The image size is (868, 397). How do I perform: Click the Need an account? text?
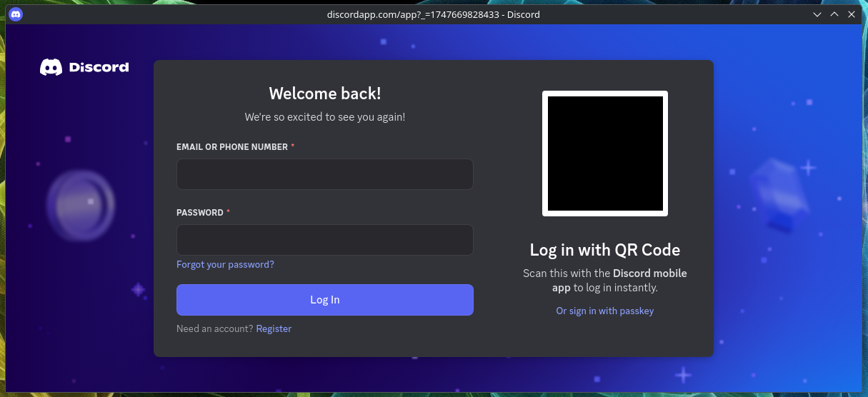[214, 328]
